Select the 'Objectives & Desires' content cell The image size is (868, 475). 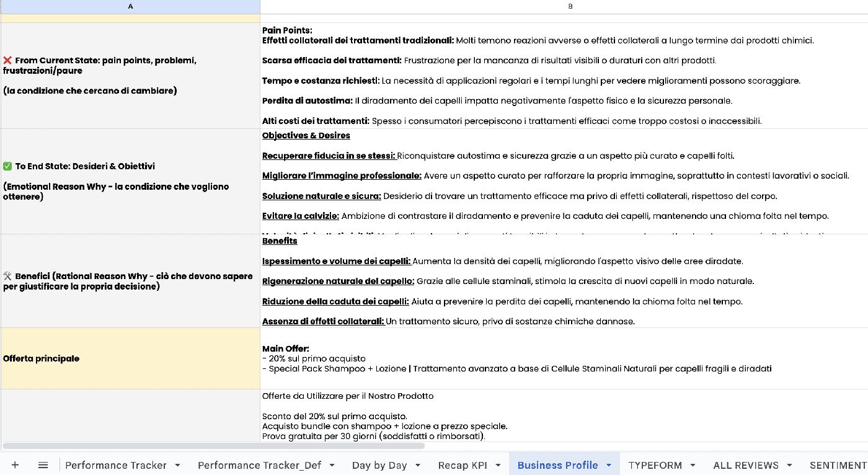(564, 182)
